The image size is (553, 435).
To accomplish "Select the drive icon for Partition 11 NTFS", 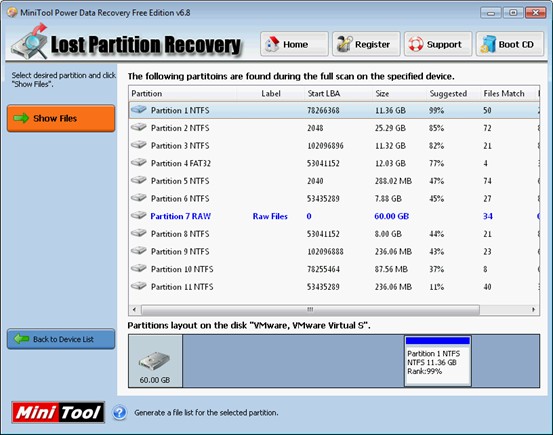I will pyautogui.click(x=139, y=286).
